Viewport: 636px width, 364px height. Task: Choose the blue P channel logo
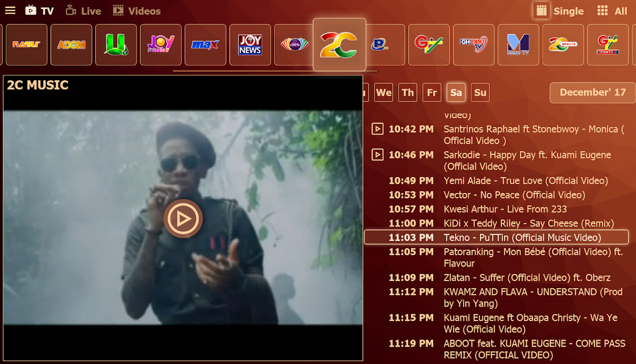[x=385, y=45]
